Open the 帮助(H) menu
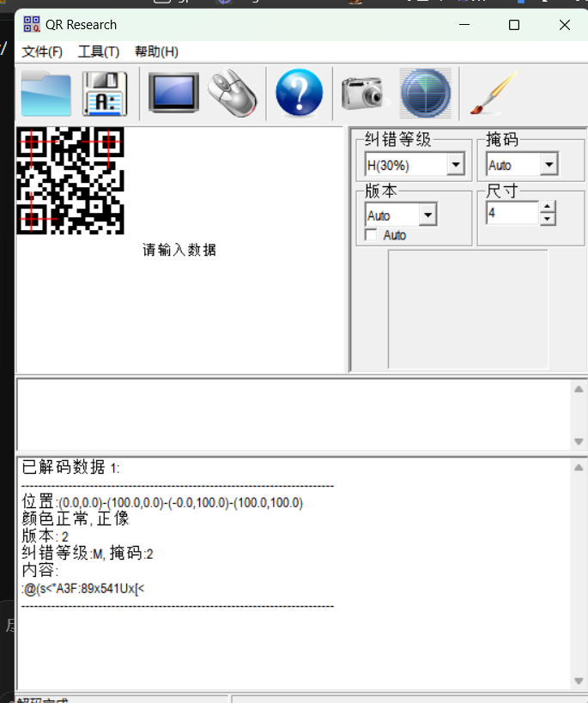The height and width of the screenshot is (703, 588). coord(156,52)
